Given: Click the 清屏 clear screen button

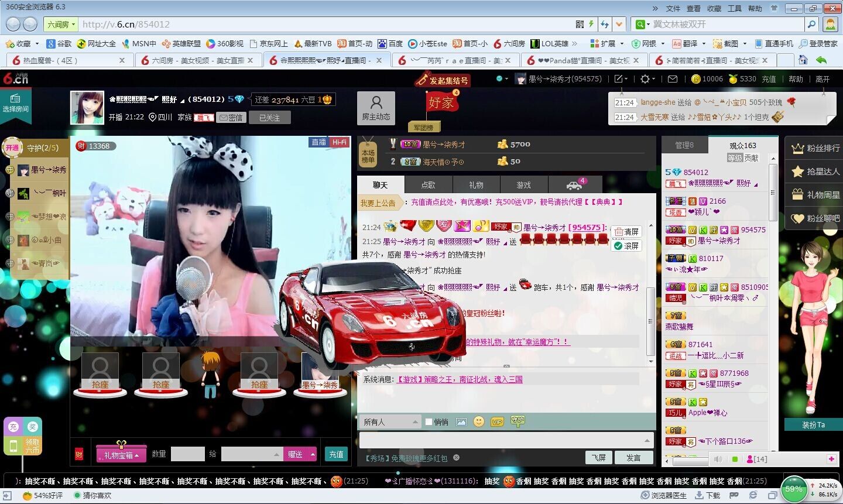Looking at the screenshot, I should click(x=626, y=232).
